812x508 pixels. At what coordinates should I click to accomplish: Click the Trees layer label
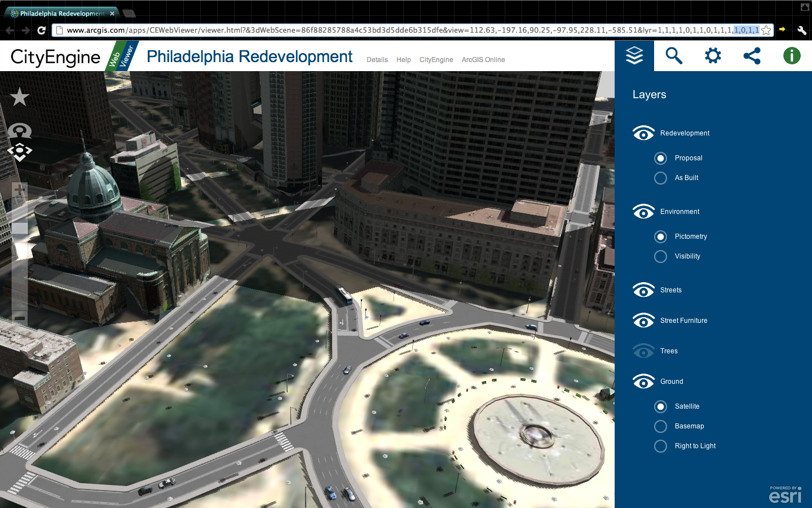click(x=669, y=351)
